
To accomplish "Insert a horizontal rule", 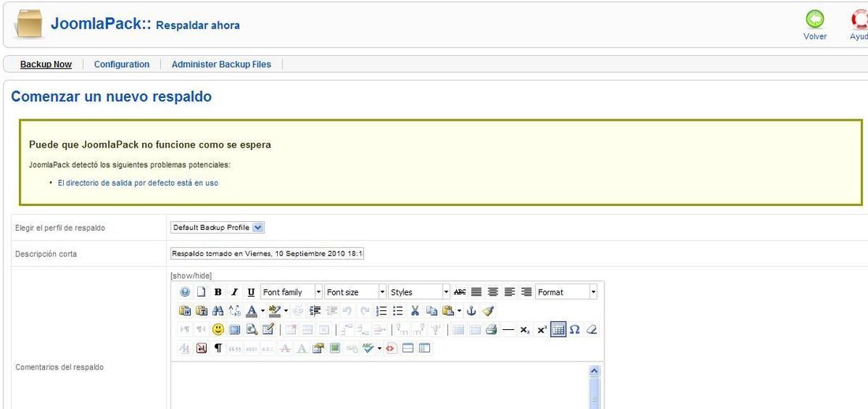I will (508, 330).
